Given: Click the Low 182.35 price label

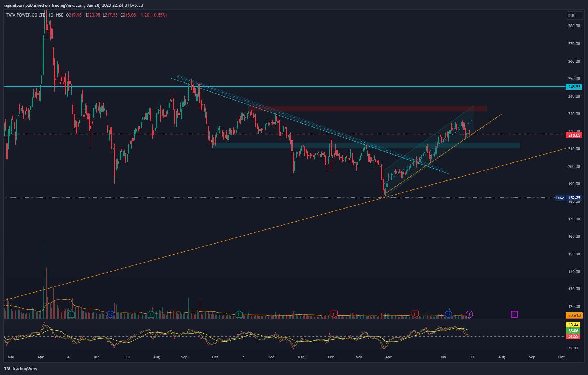Looking at the screenshot, I should 569,198.
